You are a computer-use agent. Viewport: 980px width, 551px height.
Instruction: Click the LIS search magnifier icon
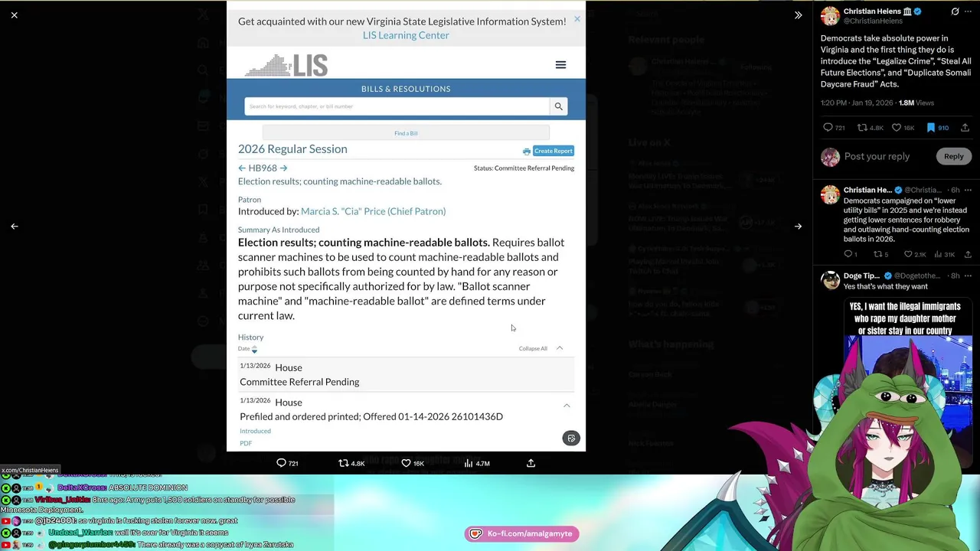pos(559,106)
